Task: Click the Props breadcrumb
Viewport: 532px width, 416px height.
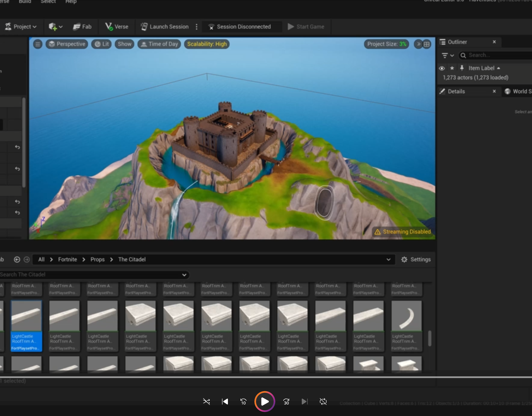Action: tap(97, 260)
